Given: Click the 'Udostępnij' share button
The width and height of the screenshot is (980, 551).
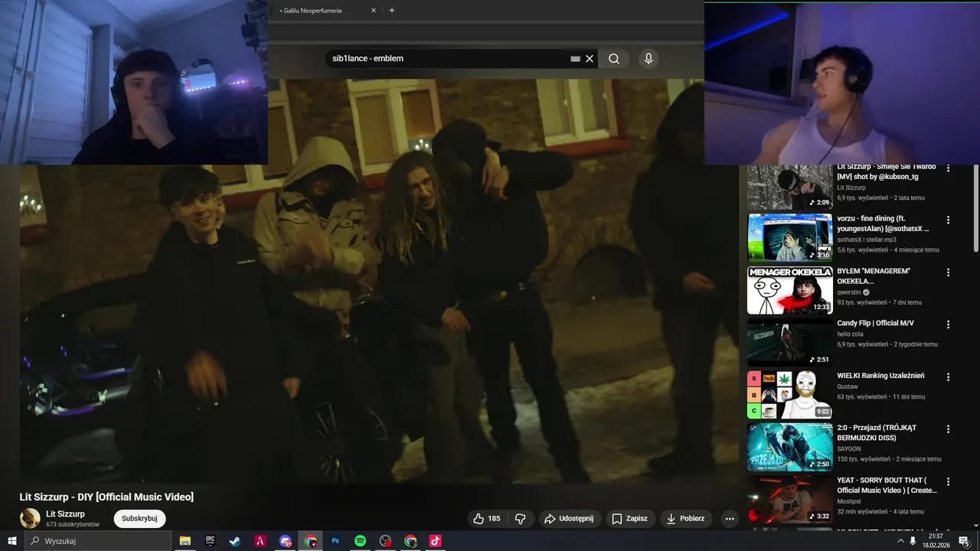Looking at the screenshot, I should tap(570, 519).
